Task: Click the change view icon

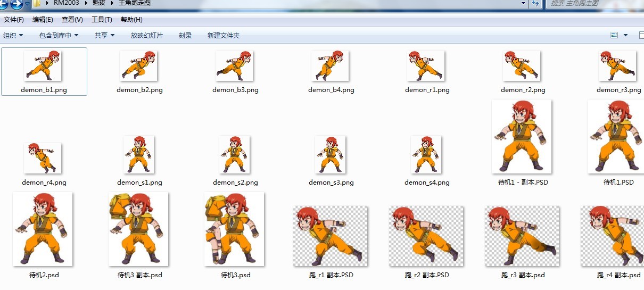Action: [x=614, y=36]
